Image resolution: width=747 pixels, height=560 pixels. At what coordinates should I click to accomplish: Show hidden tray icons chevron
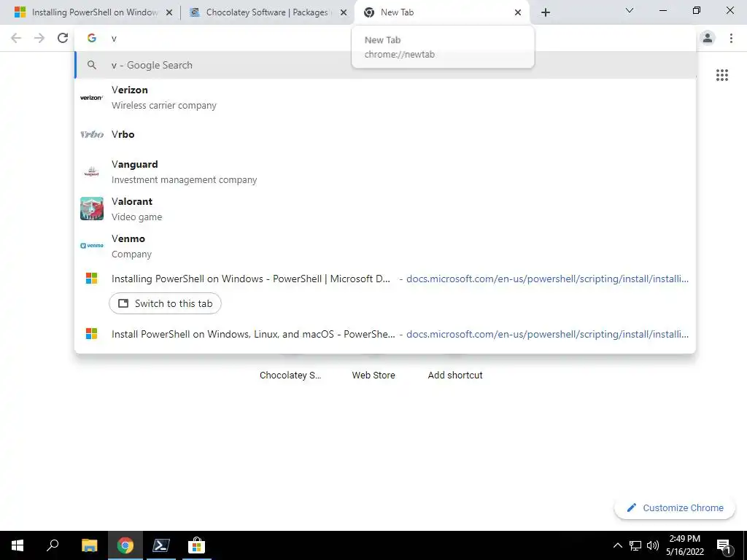[617, 545]
